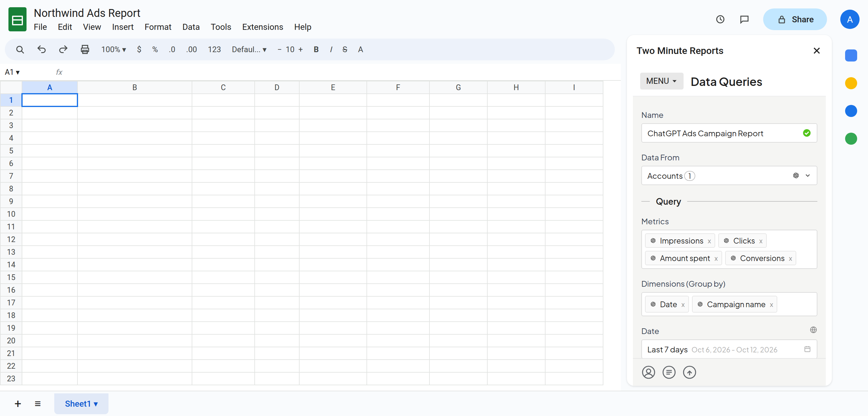Image resolution: width=868 pixels, height=416 pixels.
Task: Open the Default font dropdown
Action: click(249, 49)
